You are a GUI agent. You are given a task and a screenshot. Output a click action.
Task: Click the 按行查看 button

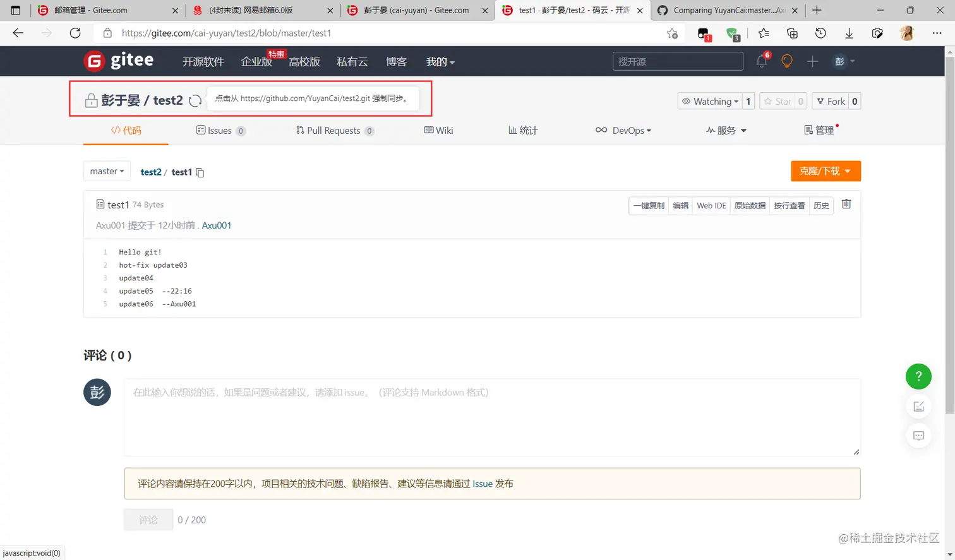click(790, 206)
